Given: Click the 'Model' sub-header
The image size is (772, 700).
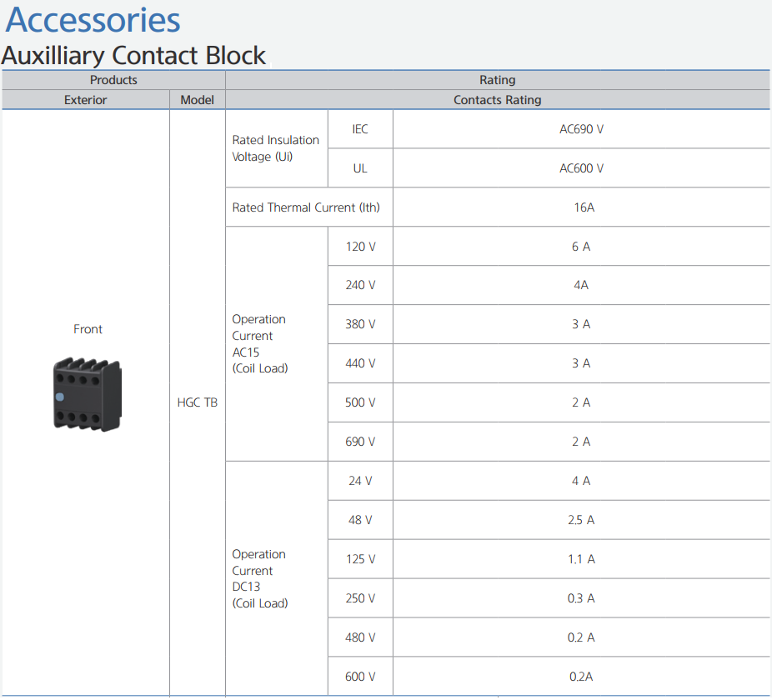Looking at the screenshot, I should point(197,100).
